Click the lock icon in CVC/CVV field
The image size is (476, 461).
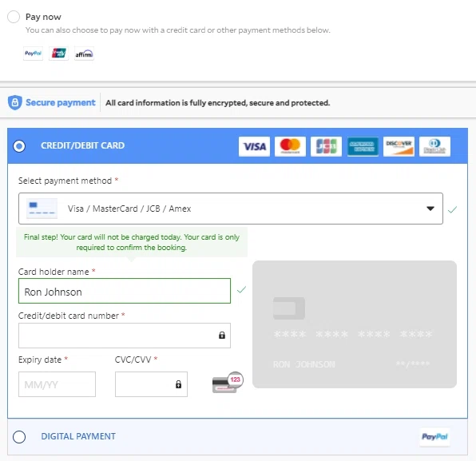179,384
